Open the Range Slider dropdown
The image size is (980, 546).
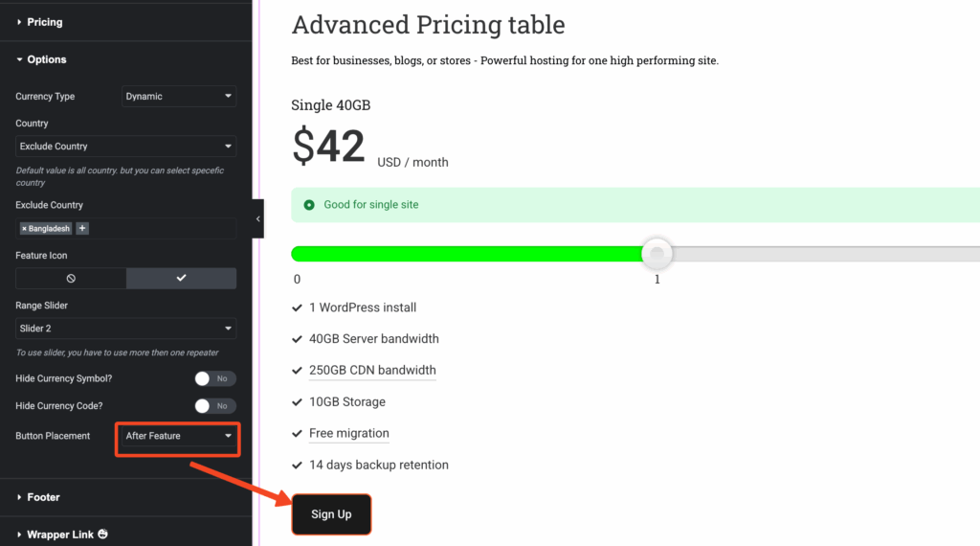125,329
